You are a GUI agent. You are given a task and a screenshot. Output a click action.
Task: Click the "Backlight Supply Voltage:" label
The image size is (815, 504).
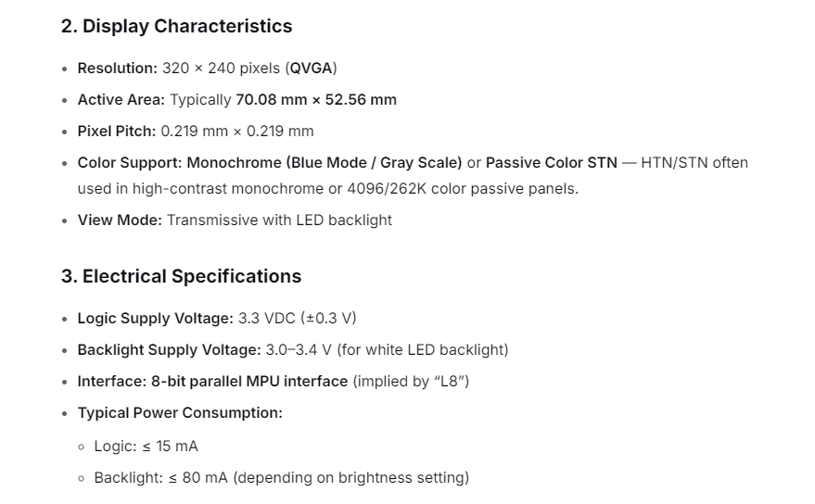tap(169, 349)
